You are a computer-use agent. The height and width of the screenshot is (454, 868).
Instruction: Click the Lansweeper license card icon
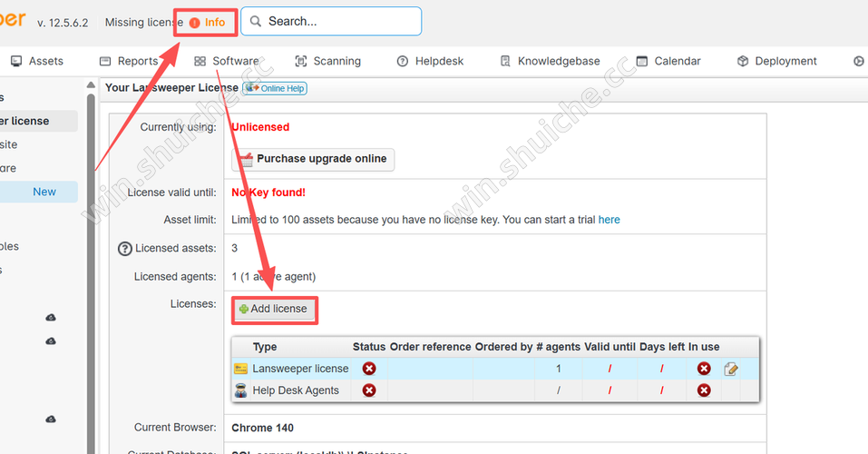240,369
